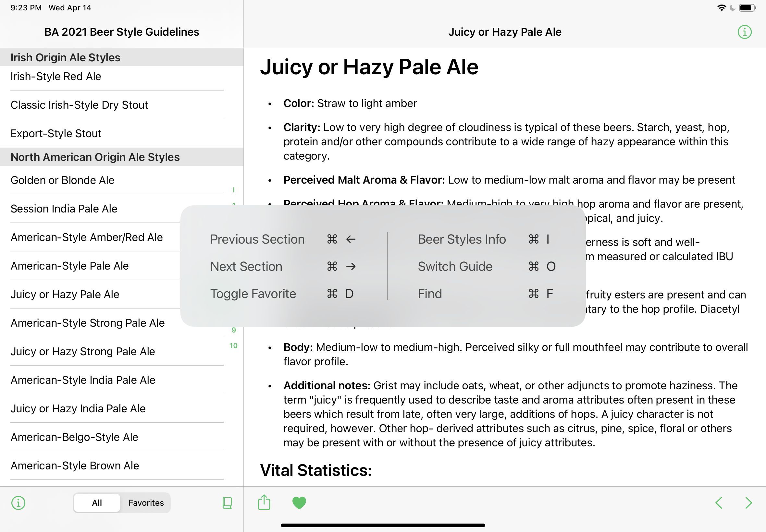Image resolution: width=766 pixels, height=532 pixels.
Task: Select the North American Origin Ale Styles header
Action: click(x=122, y=157)
